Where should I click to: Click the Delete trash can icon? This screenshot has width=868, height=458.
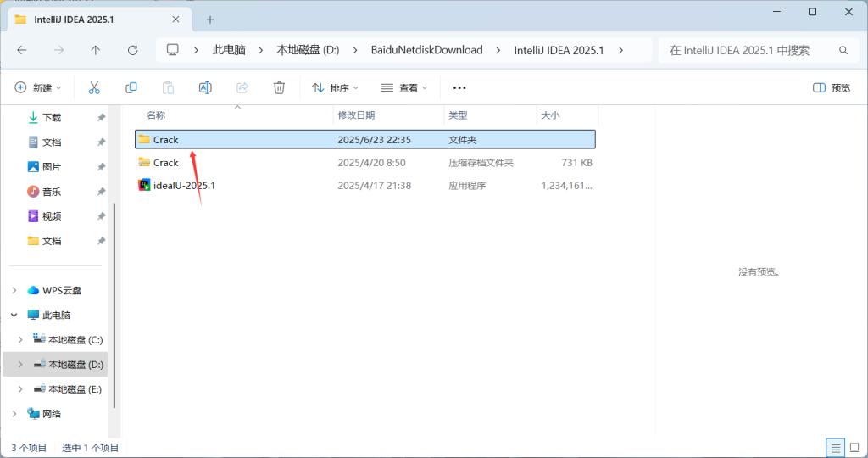pos(279,87)
